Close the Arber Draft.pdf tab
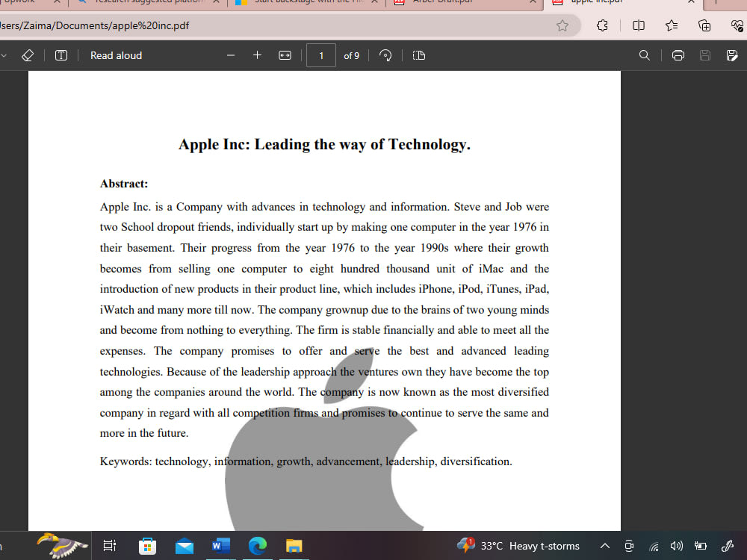 (533, 2)
